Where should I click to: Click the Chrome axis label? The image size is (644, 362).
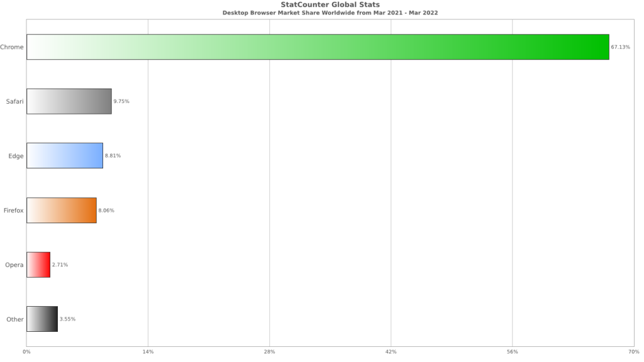(12, 47)
